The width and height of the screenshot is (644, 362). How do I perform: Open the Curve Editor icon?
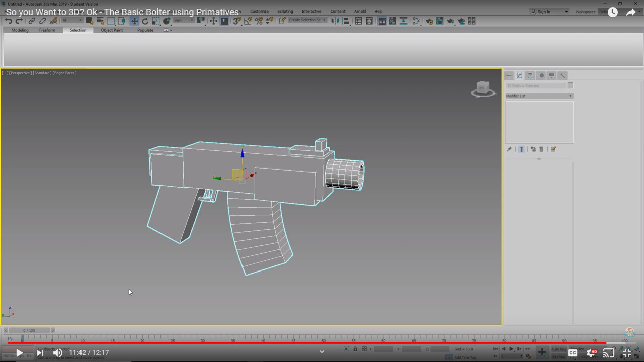click(x=392, y=21)
